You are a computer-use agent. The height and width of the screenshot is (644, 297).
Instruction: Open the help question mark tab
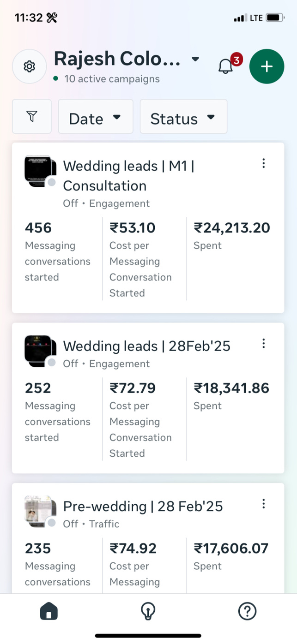247,612
